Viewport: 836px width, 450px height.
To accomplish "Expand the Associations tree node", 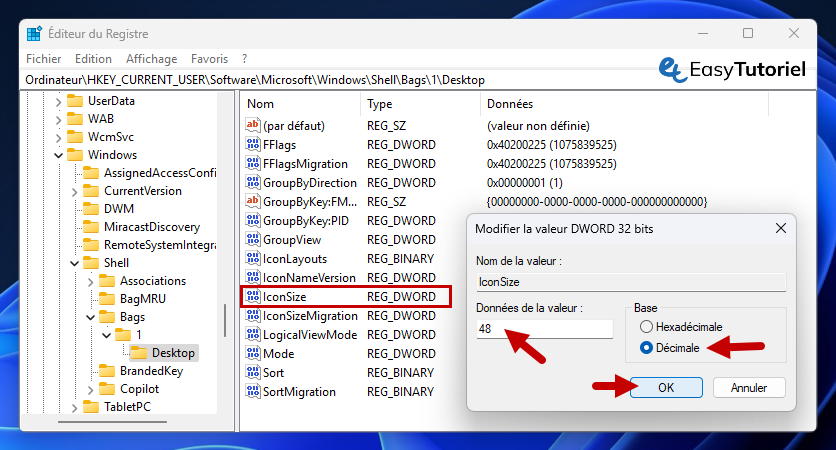I will [x=91, y=282].
